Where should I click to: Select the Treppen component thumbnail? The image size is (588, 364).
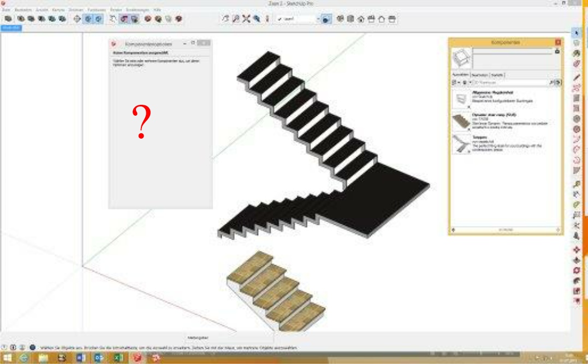tap(461, 144)
